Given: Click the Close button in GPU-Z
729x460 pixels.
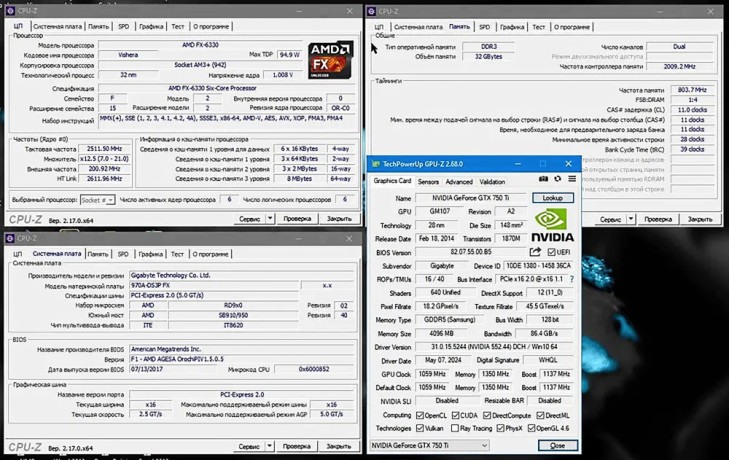Looking at the screenshot, I should point(557,446).
